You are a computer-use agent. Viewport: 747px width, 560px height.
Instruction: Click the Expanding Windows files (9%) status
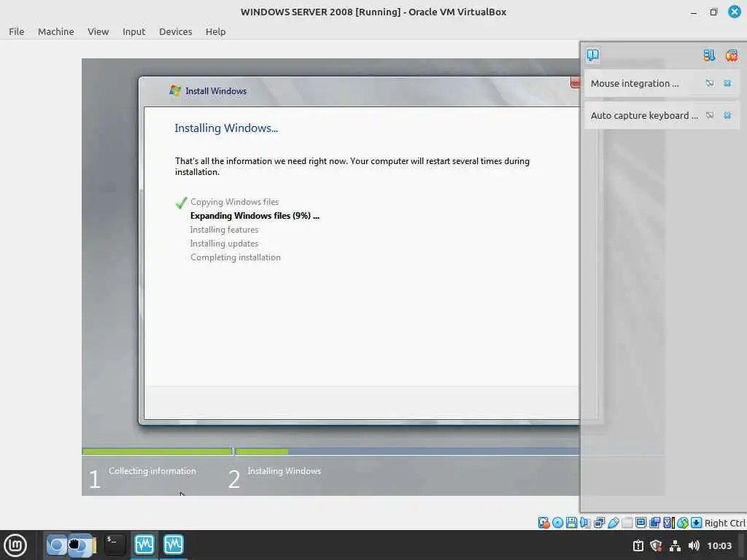(255, 216)
